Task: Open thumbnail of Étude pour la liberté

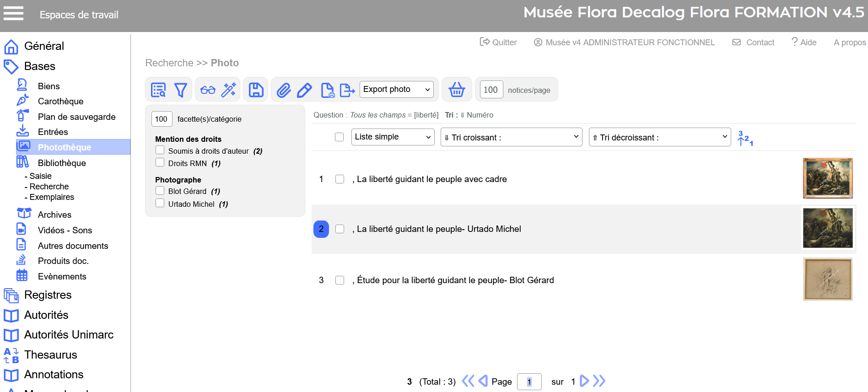Action: tap(827, 279)
